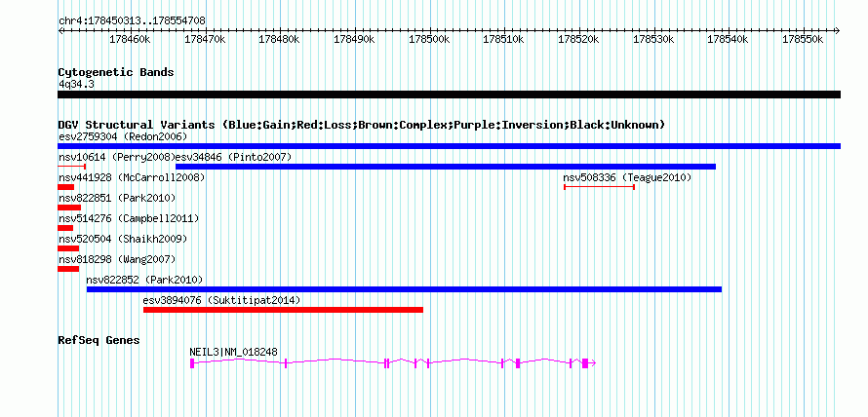
Task: Click the 178530k ruler position
Action: point(653,40)
